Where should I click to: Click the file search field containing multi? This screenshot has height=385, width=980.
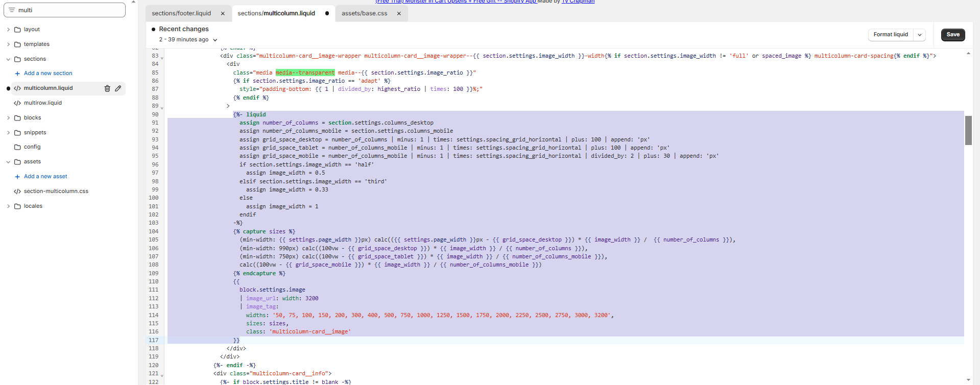pos(64,10)
